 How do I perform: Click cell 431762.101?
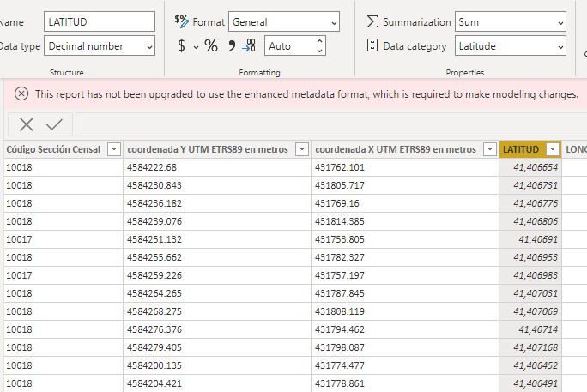tap(405, 167)
